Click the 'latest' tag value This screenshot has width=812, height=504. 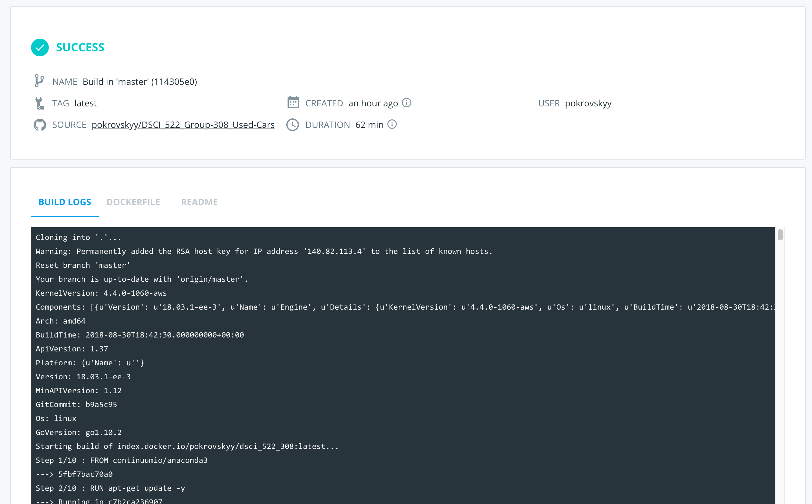tap(86, 103)
